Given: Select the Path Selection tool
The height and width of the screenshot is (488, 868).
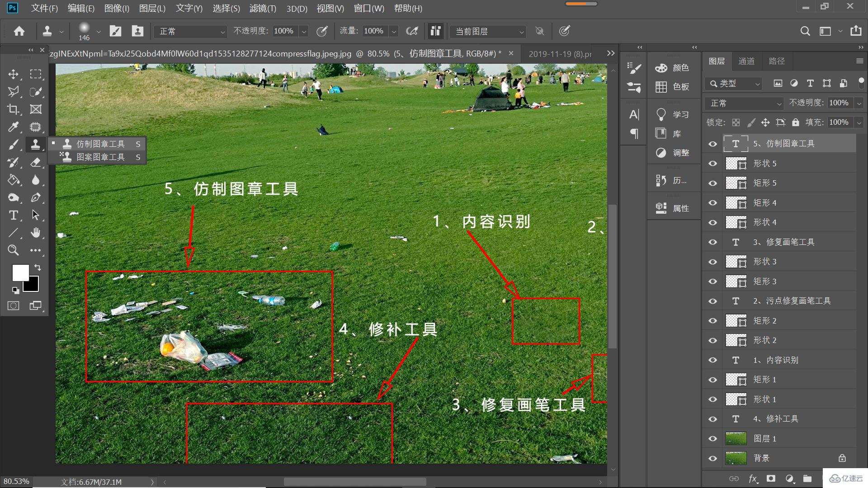Looking at the screenshot, I should [x=36, y=215].
